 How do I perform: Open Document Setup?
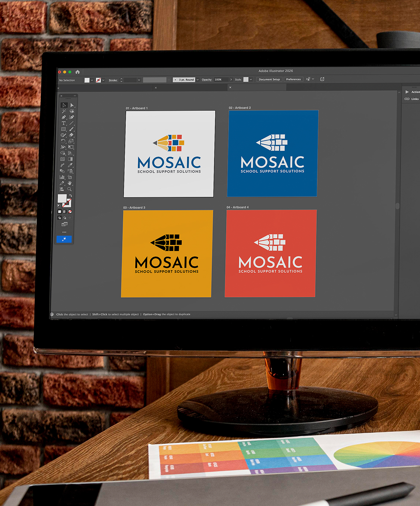coord(269,79)
